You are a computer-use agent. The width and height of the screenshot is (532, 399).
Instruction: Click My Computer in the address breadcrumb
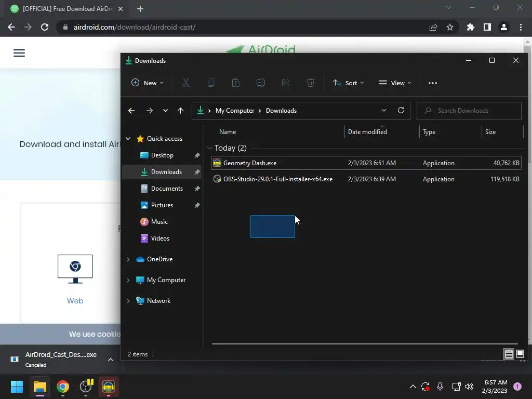235,111
